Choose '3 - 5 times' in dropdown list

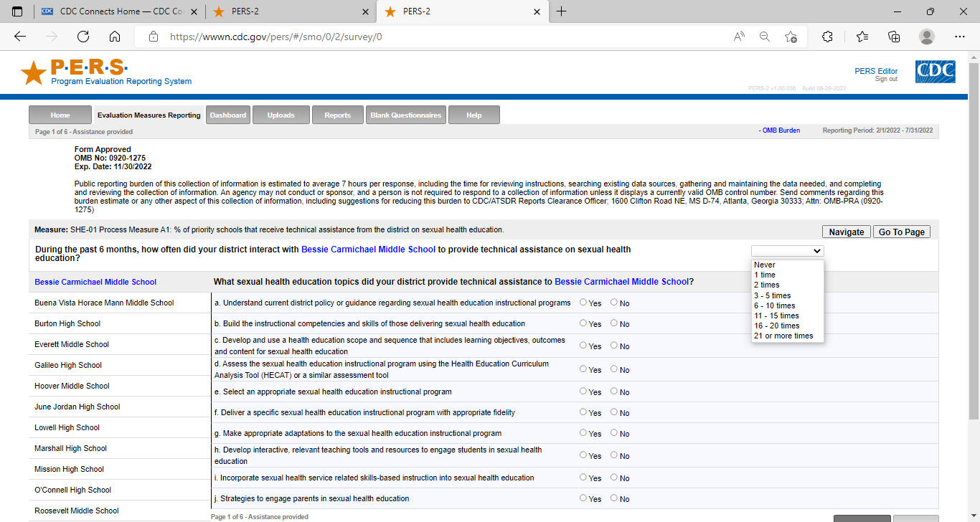(772, 295)
